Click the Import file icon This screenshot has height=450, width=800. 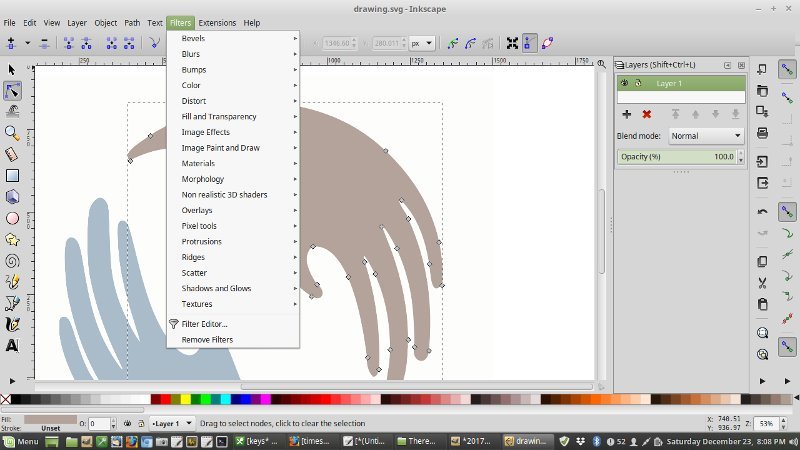tap(762, 162)
